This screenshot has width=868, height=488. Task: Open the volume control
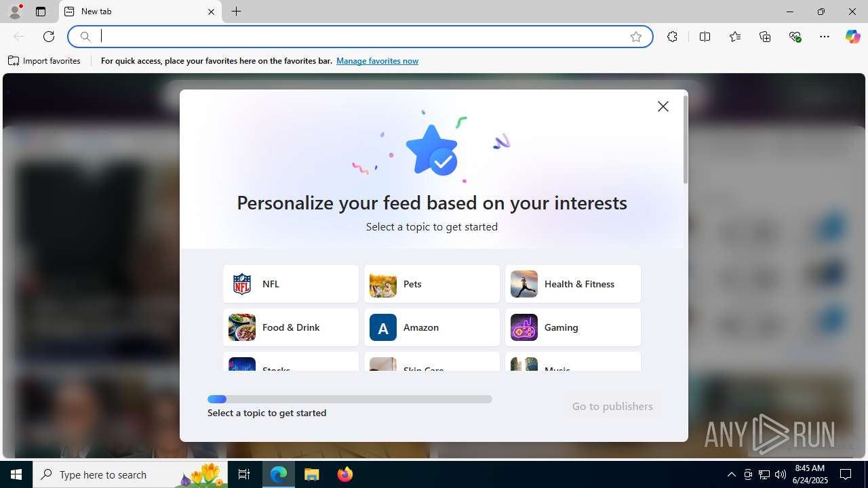click(x=781, y=474)
